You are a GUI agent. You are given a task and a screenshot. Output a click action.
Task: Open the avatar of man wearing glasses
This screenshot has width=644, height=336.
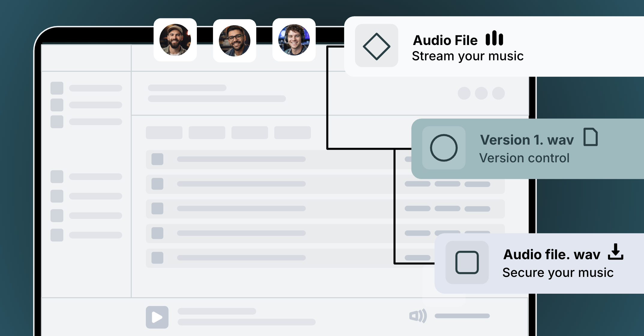(x=234, y=41)
